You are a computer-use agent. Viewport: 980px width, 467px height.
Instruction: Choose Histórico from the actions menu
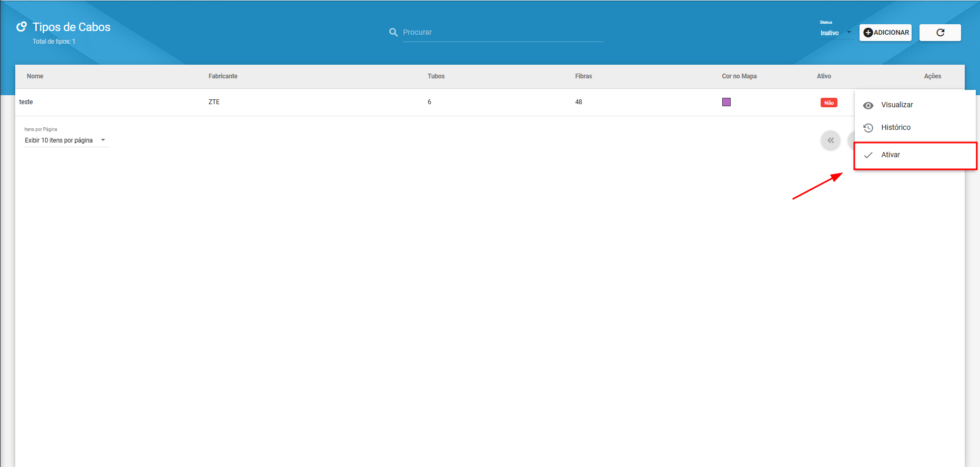pos(915,127)
